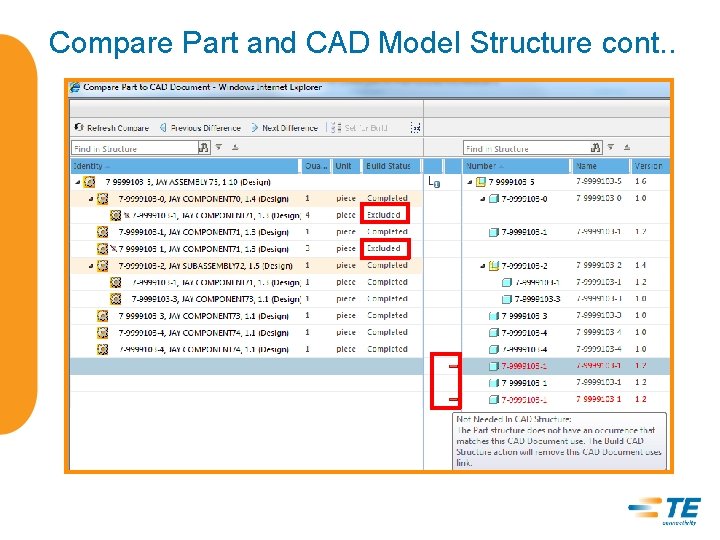
Task: Click the part icon in the quantity 4 Excluded row
Action: click(x=115, y=215)
